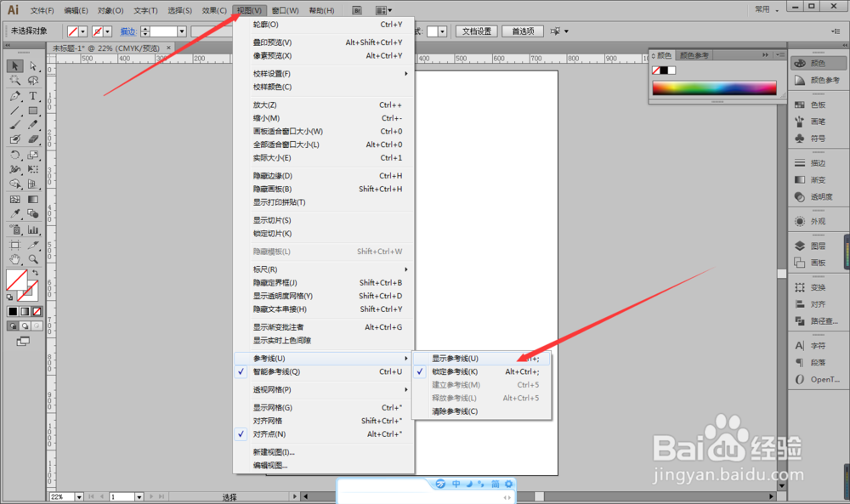
Task: Click the 首选项 button
Action: coord(523,31)
